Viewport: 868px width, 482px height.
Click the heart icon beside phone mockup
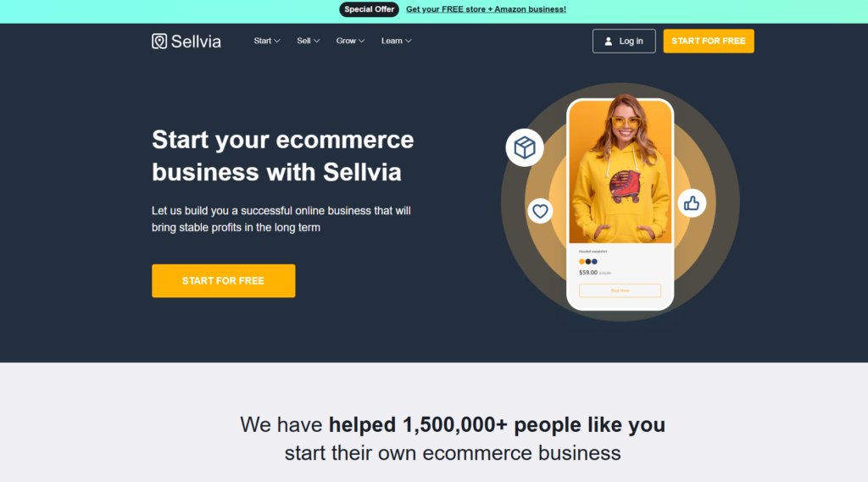pos(540,211)
